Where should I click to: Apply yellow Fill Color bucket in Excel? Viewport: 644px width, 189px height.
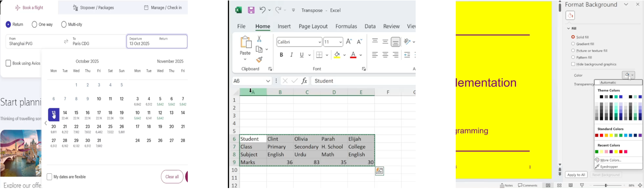[x=336, y=55]
